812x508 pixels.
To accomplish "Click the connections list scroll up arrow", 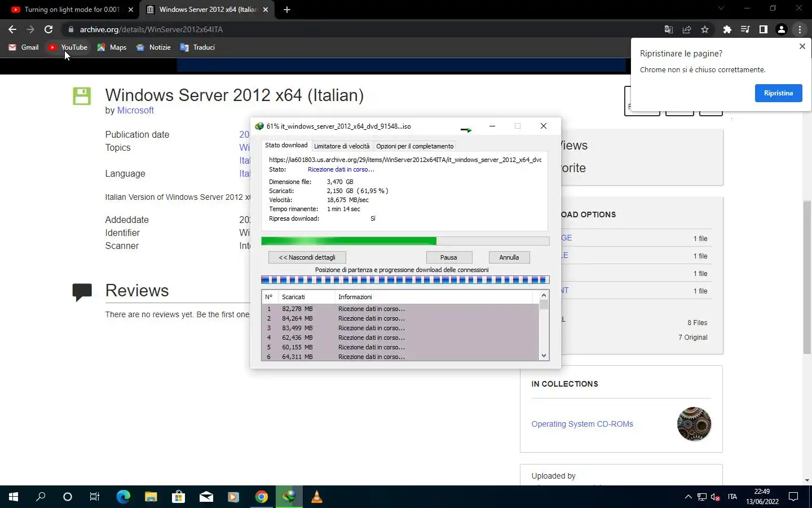I will click(544, 295).
